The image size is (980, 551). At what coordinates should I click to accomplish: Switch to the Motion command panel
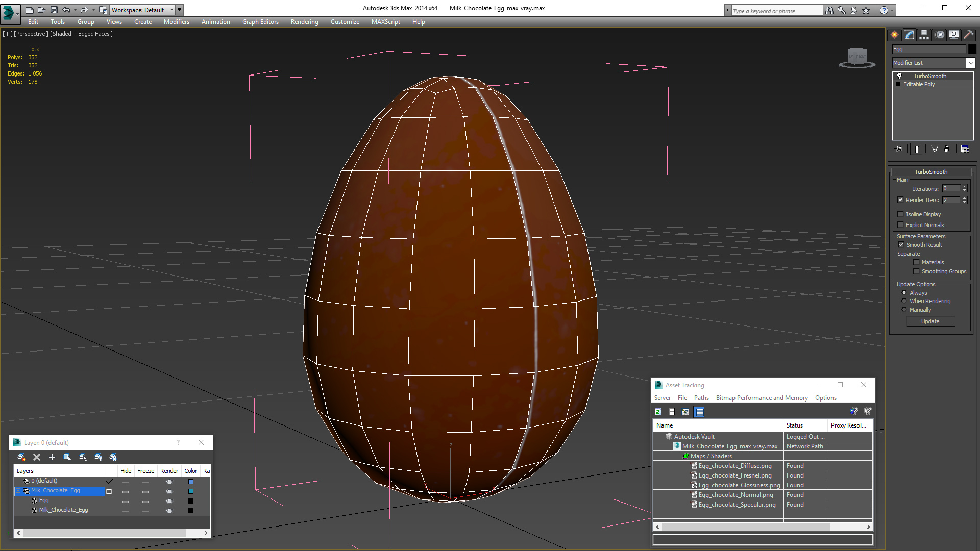[x=940, y=35]
